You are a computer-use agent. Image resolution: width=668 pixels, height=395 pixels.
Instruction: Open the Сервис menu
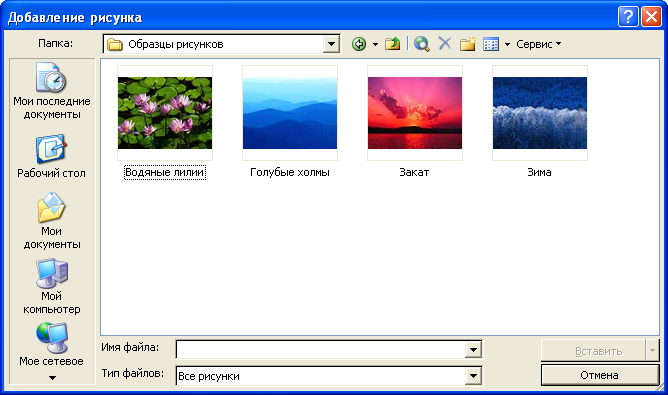pos(538,44)
